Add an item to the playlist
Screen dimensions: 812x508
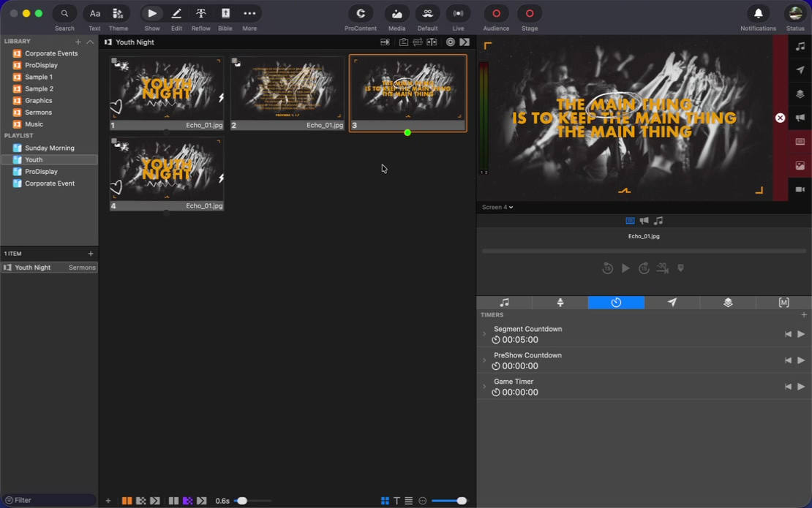91,254
